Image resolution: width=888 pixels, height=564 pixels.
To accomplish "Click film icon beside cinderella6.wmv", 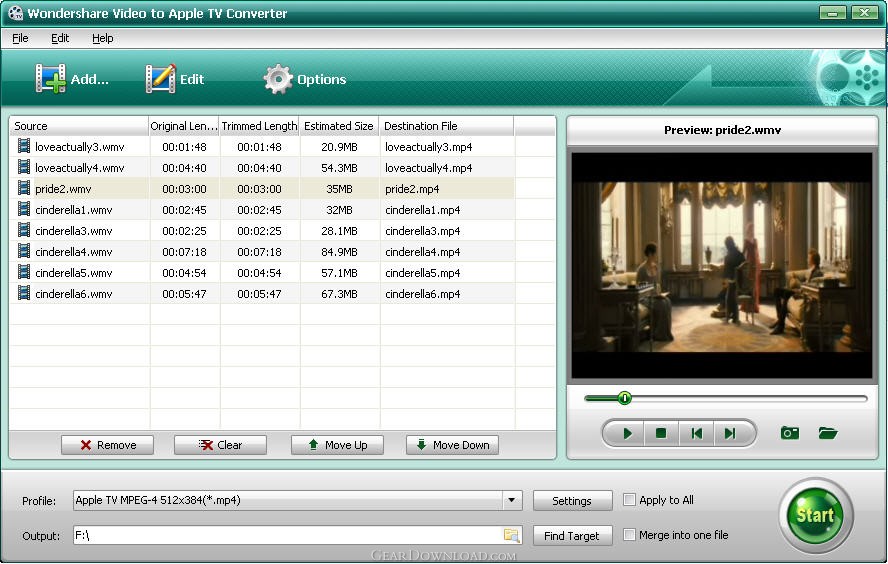I will pyautogui.click(x=24, y=293).
